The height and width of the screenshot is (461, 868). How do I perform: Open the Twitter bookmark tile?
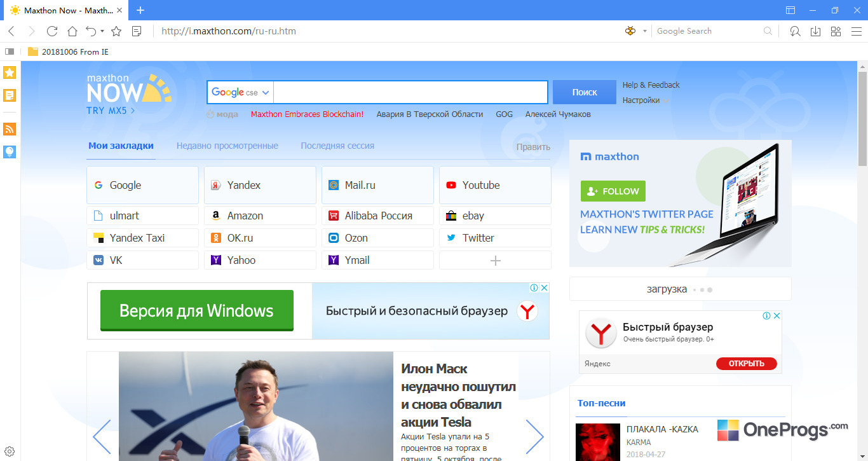495,238
